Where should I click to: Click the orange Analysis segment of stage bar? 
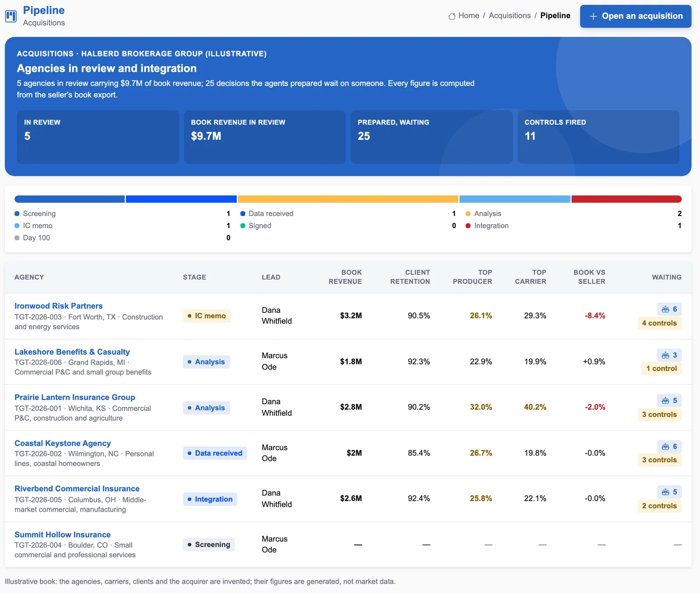(348, 199)
